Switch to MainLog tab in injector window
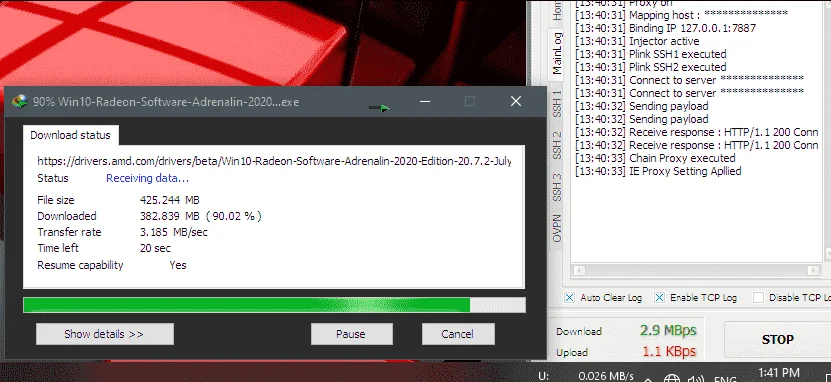The image size is (831, 382). coord(556,53)
